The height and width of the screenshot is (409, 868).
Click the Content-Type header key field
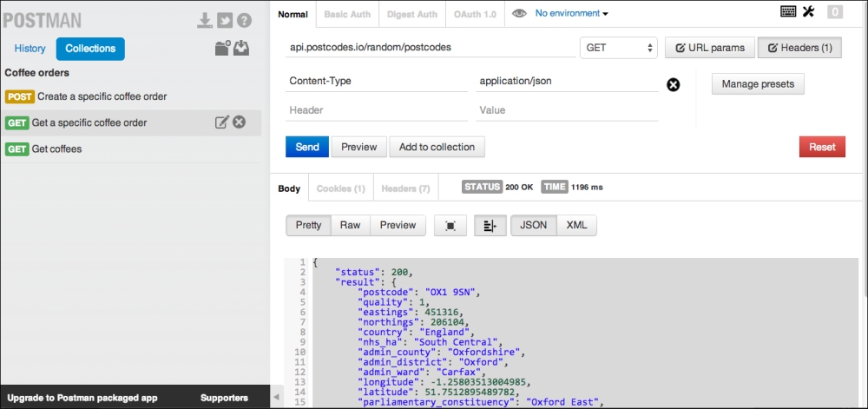(378, 82)
